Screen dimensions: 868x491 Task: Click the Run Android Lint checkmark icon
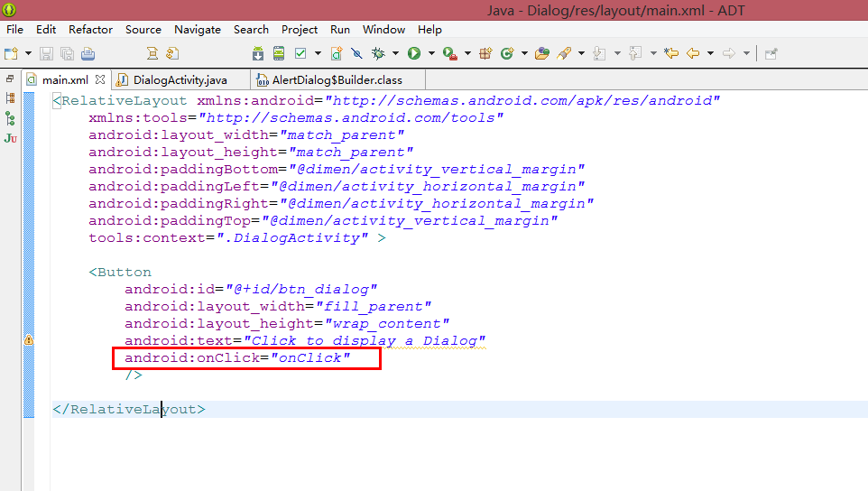[300, 53]
